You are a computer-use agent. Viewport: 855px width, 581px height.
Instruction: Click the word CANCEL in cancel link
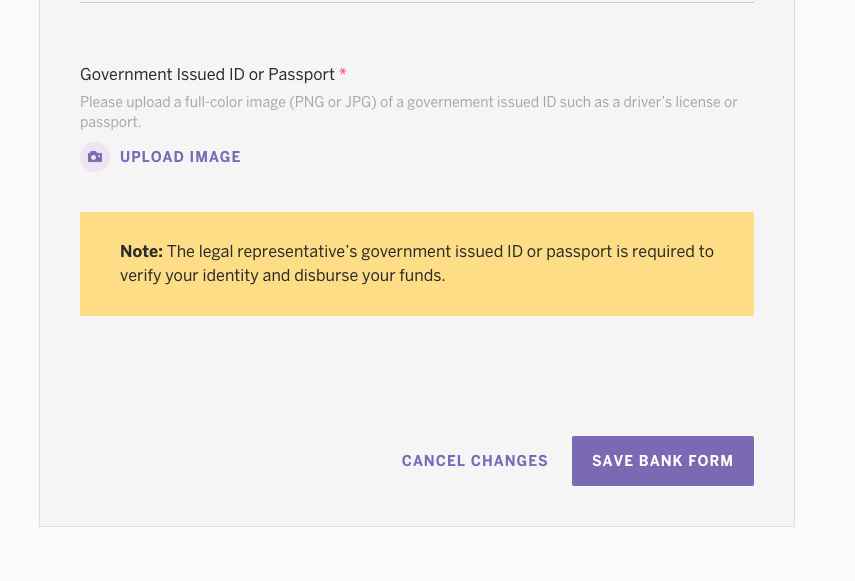(x=433, y=461)
